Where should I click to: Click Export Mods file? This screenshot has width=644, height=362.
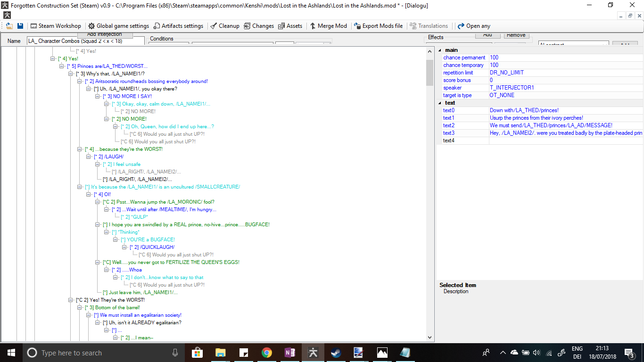pyautogui.click(x=379, y=26)
